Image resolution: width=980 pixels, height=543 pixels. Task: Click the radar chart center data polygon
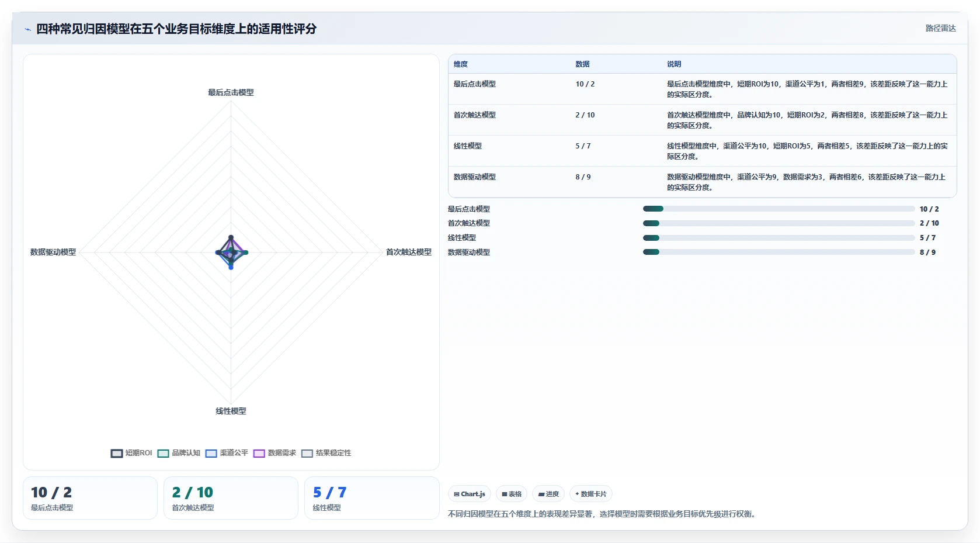[231, 252]
